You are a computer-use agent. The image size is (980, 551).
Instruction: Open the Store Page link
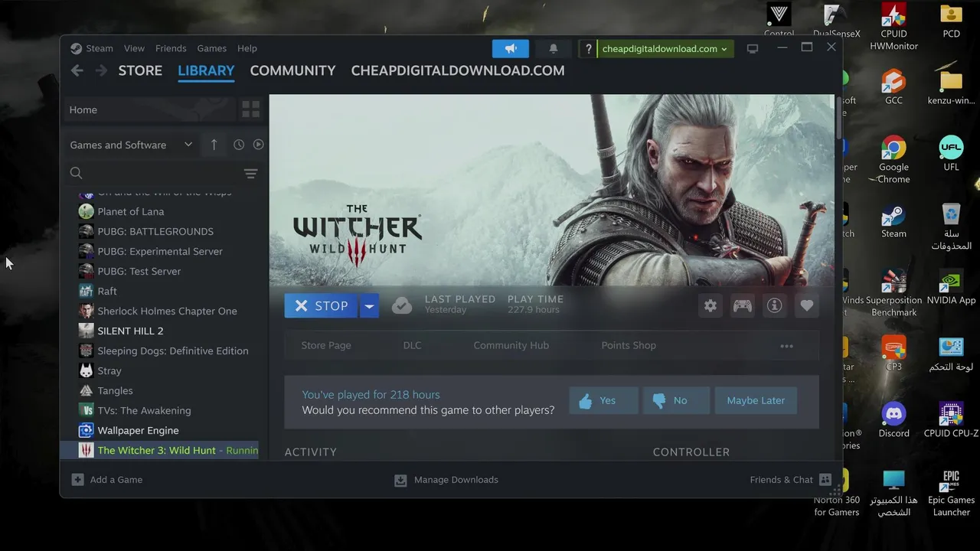coord(326,345)
